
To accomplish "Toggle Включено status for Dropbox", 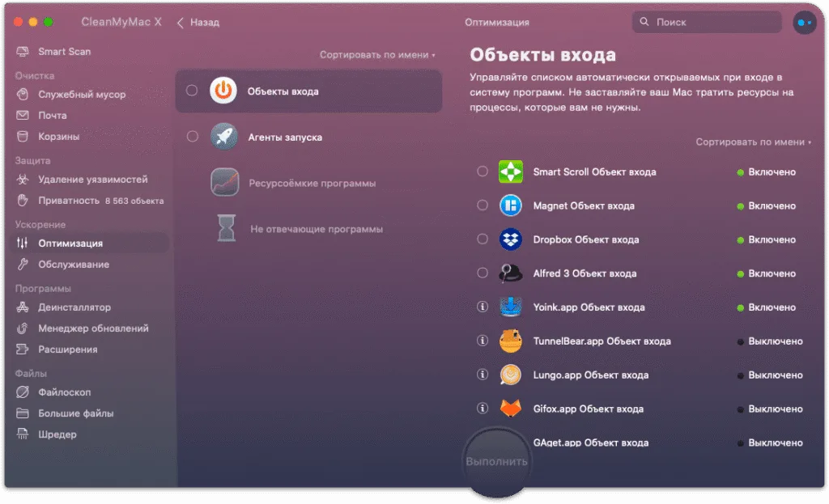I will (x=766, y=239).
